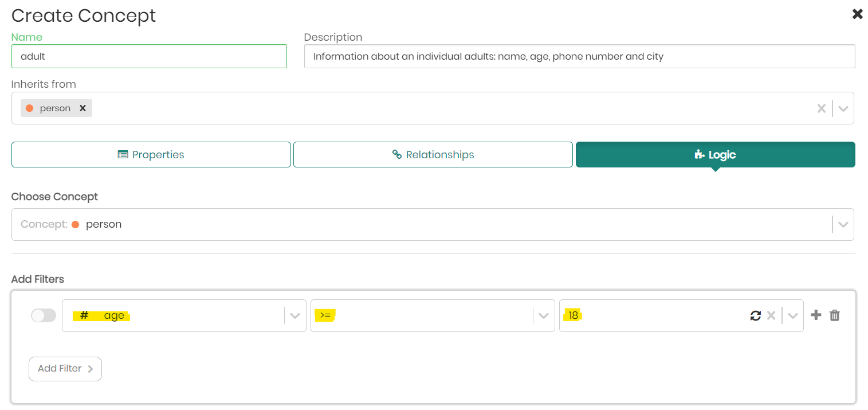Image resolution: width=868 pixels, height=410 pixels.
Task: Expand the Inherits from dropdown
Action: click(843, 108)
